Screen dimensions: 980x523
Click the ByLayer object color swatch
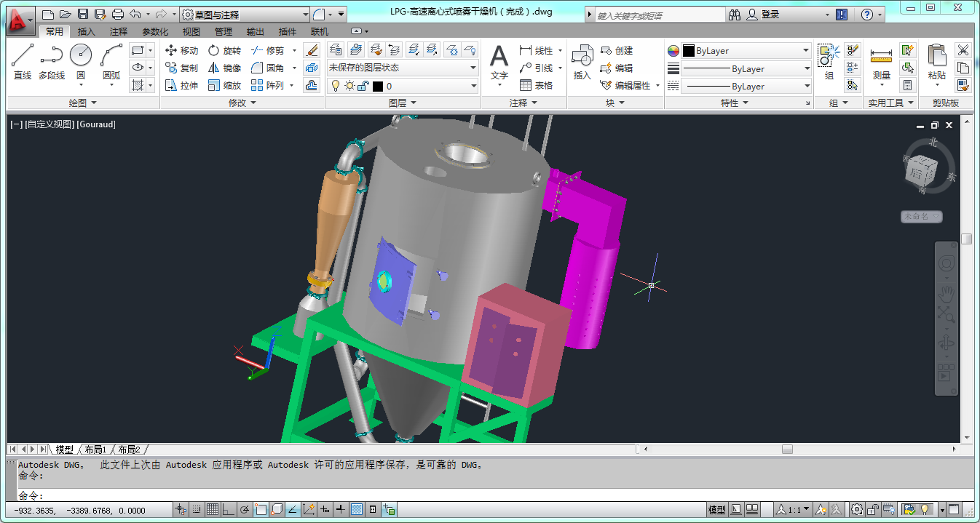click(x=688, y=51)
